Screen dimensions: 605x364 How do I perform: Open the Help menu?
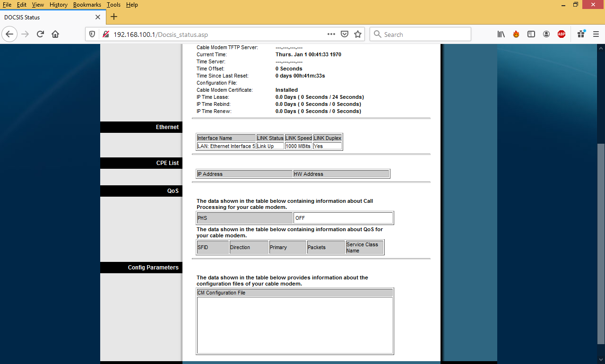point(132,5)
